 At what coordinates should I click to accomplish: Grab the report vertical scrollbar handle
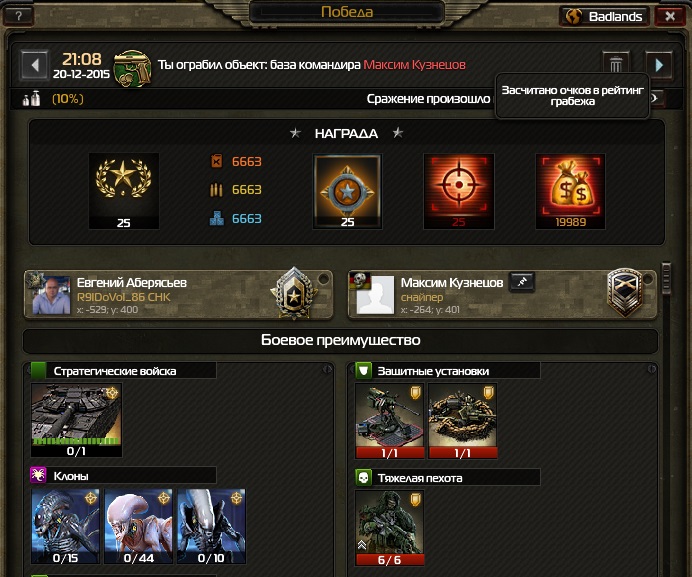(x=666, y=279)
